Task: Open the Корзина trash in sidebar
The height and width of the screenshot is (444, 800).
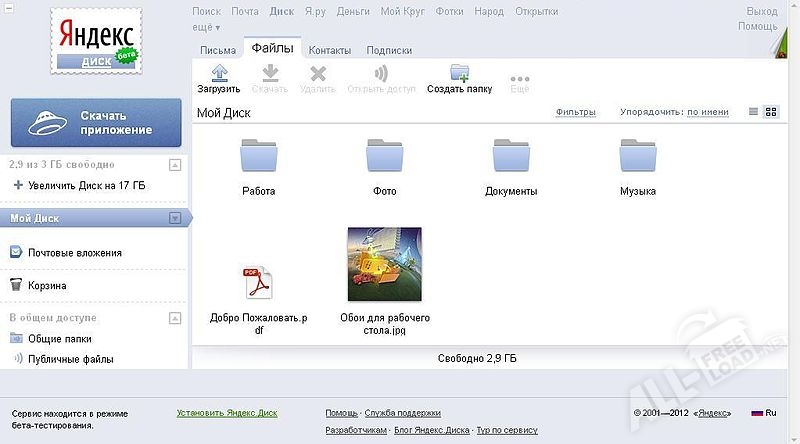Action: (x=47, y=285)
